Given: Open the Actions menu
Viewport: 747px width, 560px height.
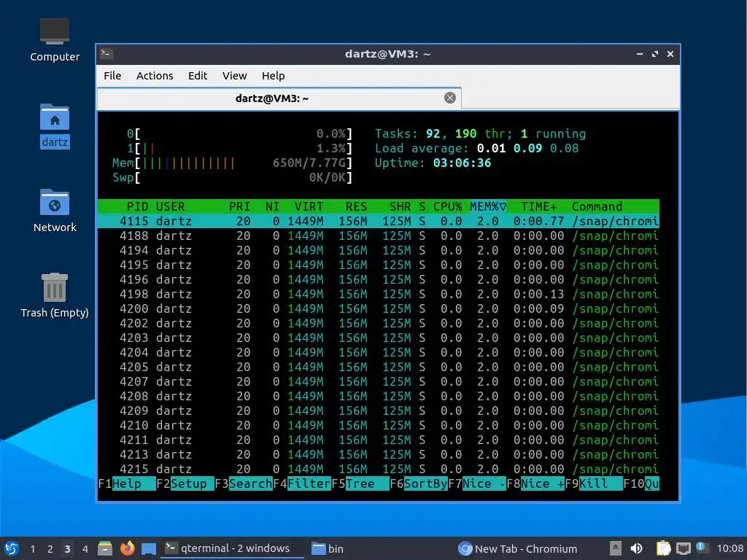Looking at the screenshot, I should tap(155, 76).
